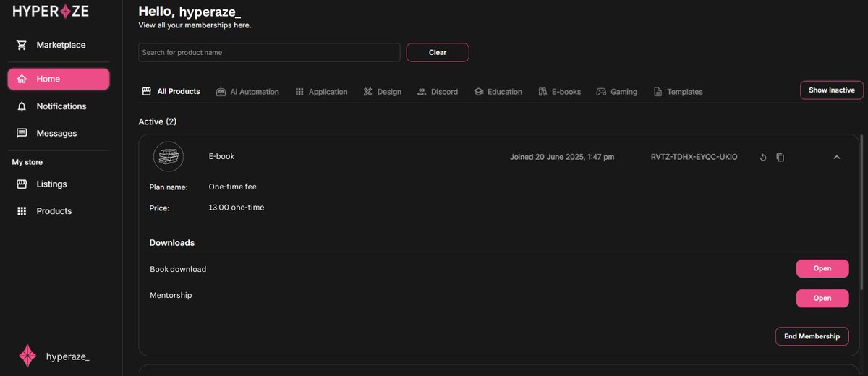868x376 pixels.
Task: Open Notifications from the sidebar
Action: [x=59, y=106]
